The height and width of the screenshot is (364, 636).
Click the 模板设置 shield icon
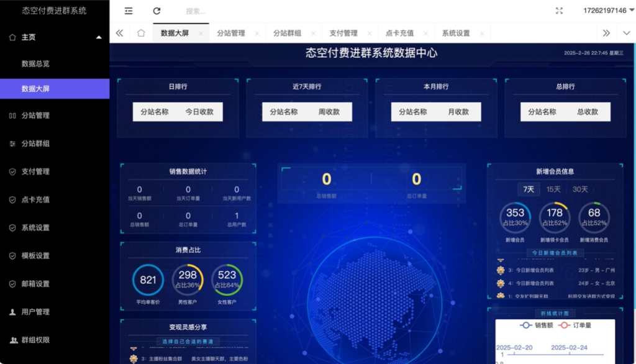(12, 256)
